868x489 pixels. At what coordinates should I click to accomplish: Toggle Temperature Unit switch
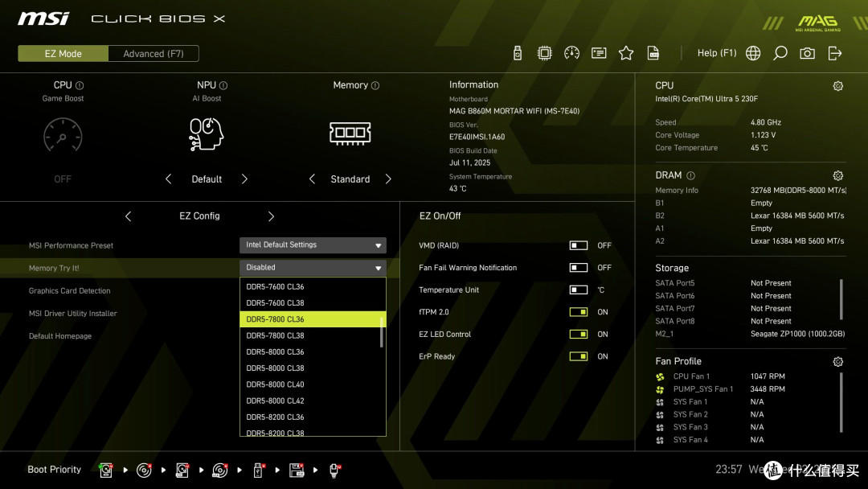pos(579,290)
